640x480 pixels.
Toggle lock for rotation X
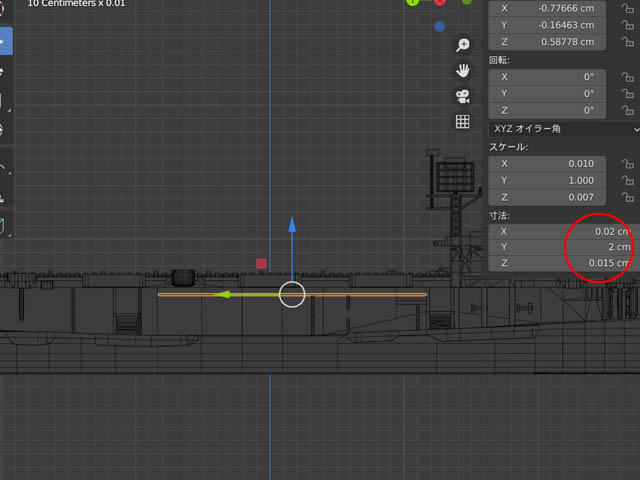point(627,77)
